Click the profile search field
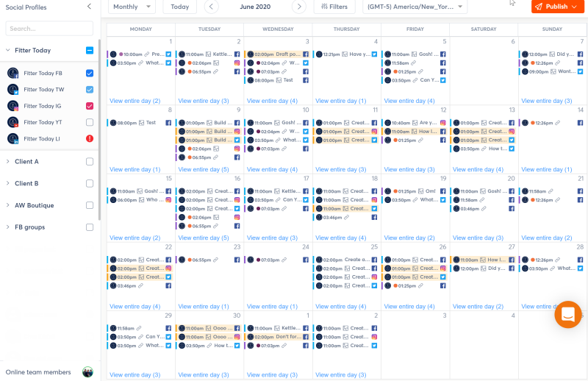Screen dimensions: 588x381 pos(49,29)
